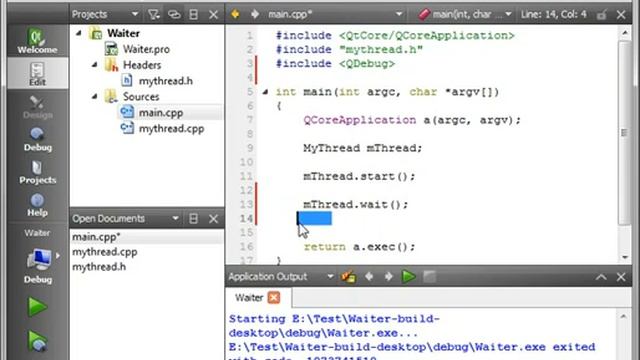Open Design mode in sidebar

(37, 107)
